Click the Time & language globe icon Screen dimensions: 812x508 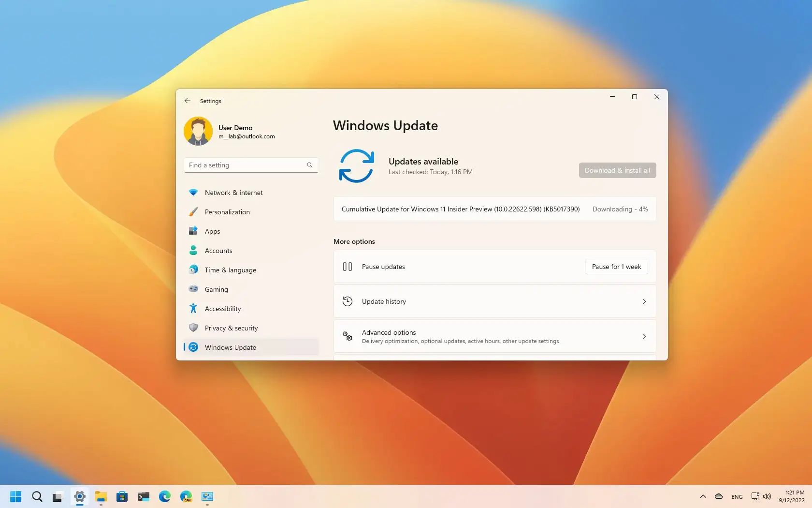(x=193, y=269)
